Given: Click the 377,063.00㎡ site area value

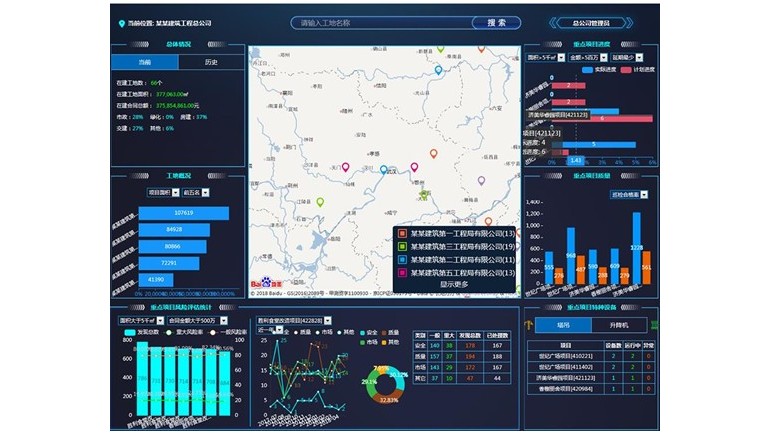Looking at the screenshot, I should 172,94.
